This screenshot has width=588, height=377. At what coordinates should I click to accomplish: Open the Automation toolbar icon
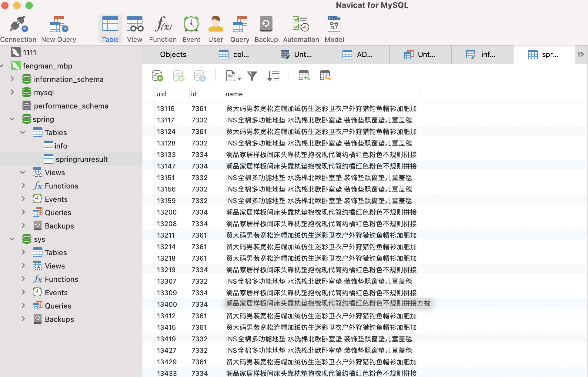301,29
